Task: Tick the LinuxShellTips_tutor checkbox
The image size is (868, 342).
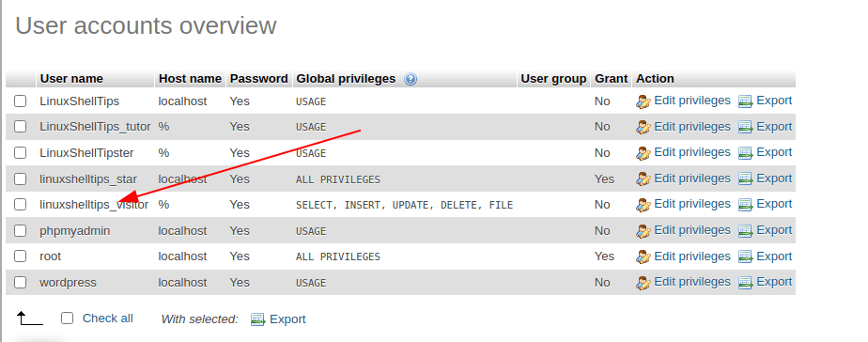Action: click(x=21, y=127)
